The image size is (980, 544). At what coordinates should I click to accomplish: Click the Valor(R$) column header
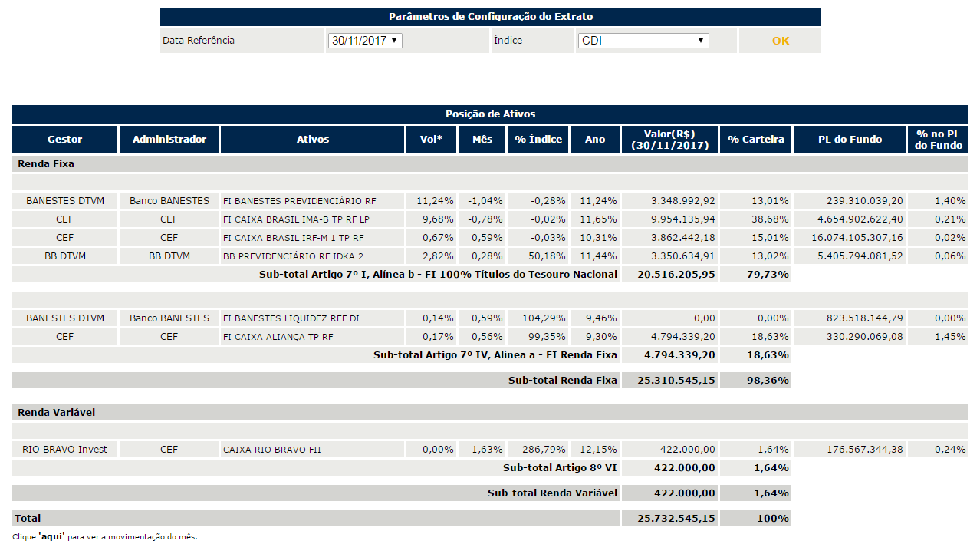(669, 140)
